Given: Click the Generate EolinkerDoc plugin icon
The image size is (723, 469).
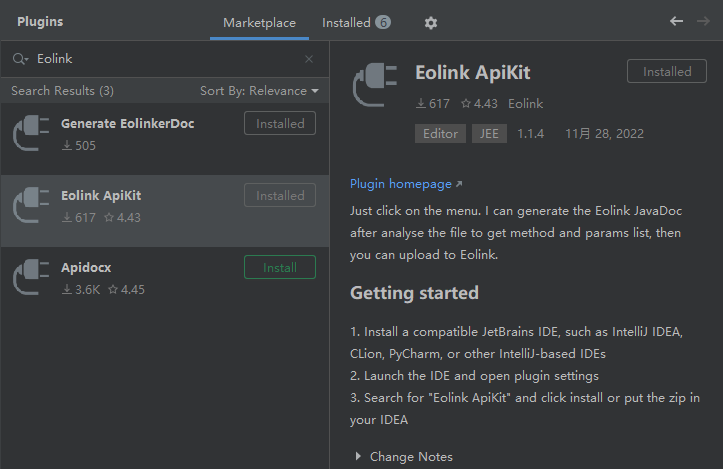Looking at the screenshot, I should 31,133.
